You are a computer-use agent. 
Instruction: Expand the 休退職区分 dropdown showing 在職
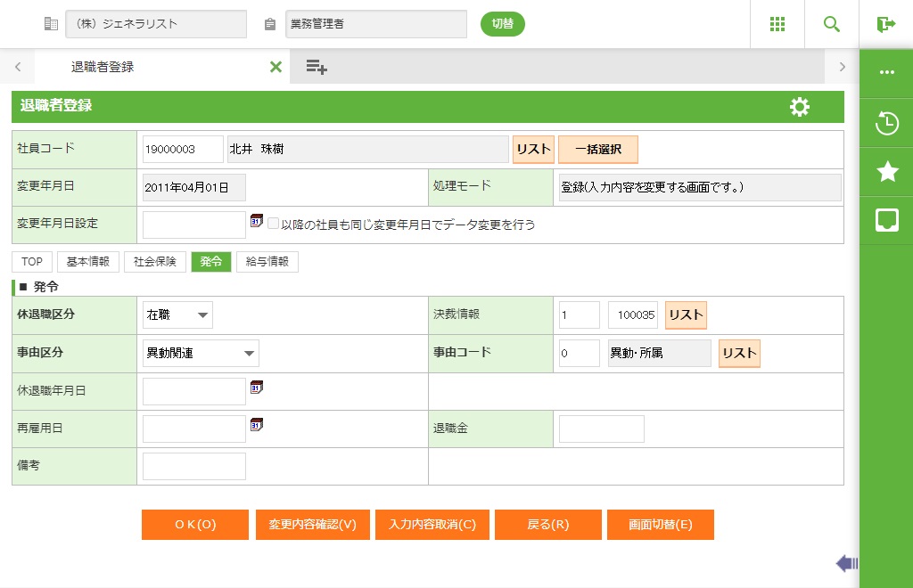(x=177, y=314)
